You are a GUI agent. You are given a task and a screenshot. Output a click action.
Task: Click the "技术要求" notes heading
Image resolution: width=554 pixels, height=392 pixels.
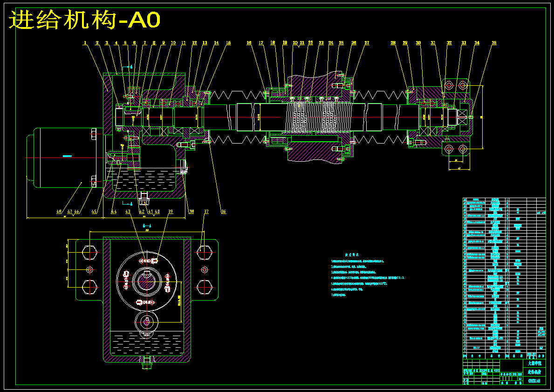click(352, 254)
